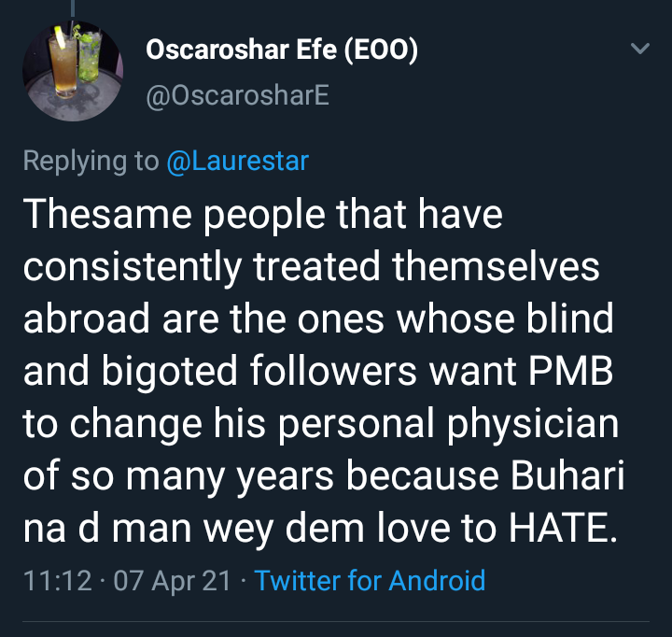Screen dimensions: 672x637
Task: Click 'consistently treated themselves' tweet line
Action: click(x=311, y=267)
